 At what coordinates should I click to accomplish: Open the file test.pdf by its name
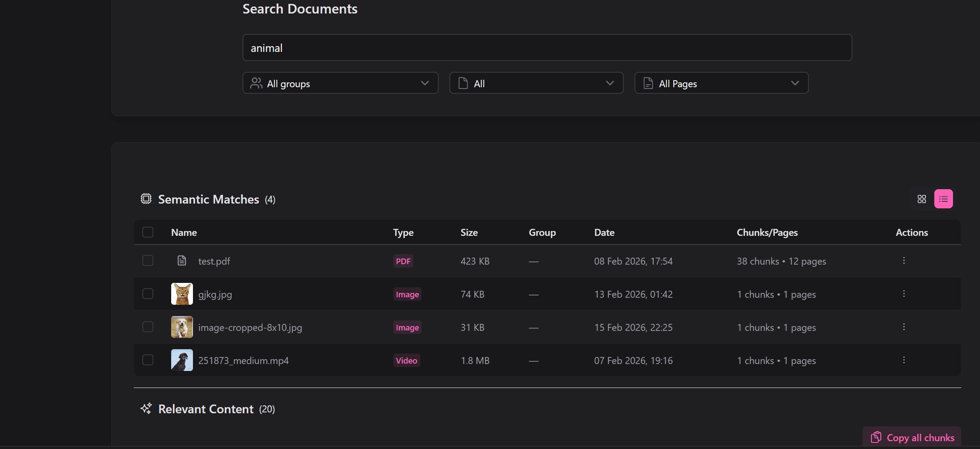coord(213,261)
